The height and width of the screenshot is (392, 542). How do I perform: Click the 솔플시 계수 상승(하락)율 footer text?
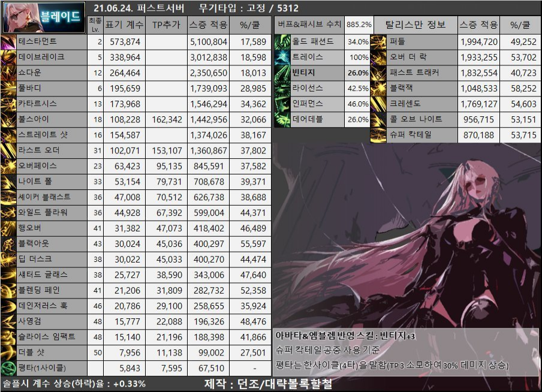coord(74,384)
